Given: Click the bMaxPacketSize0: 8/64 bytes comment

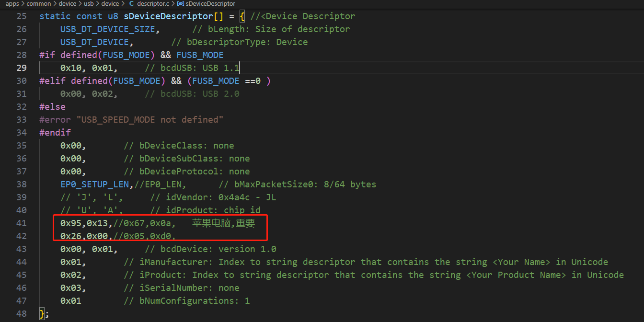Looking at the screenshot, I should [x=298, y=184].
